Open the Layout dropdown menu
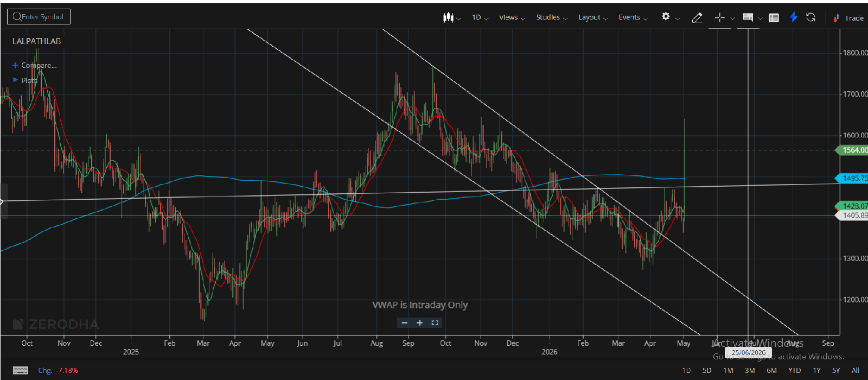 click(593, 17)
